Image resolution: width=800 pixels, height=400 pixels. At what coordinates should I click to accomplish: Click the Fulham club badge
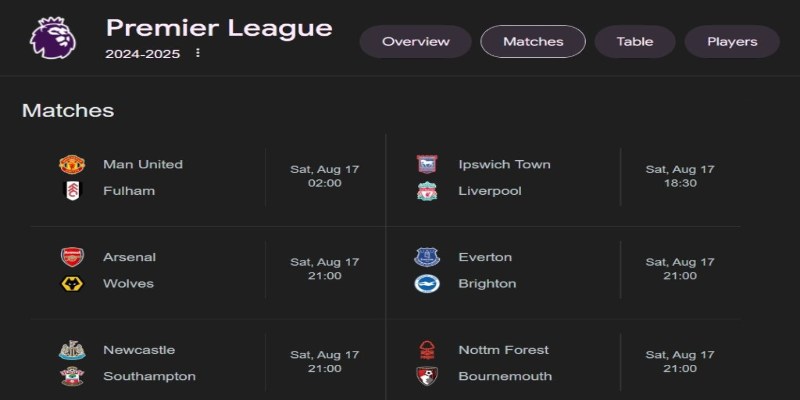click(72, 191)
